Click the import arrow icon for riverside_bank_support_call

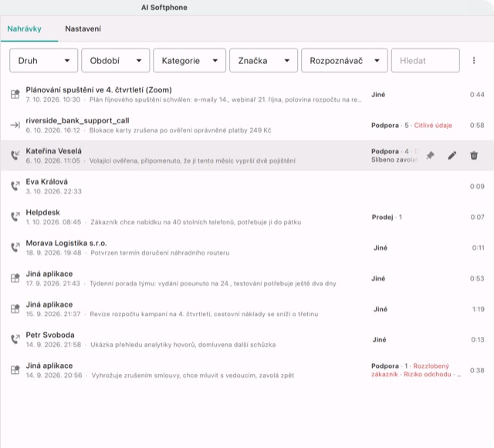(x=15, y=125)
